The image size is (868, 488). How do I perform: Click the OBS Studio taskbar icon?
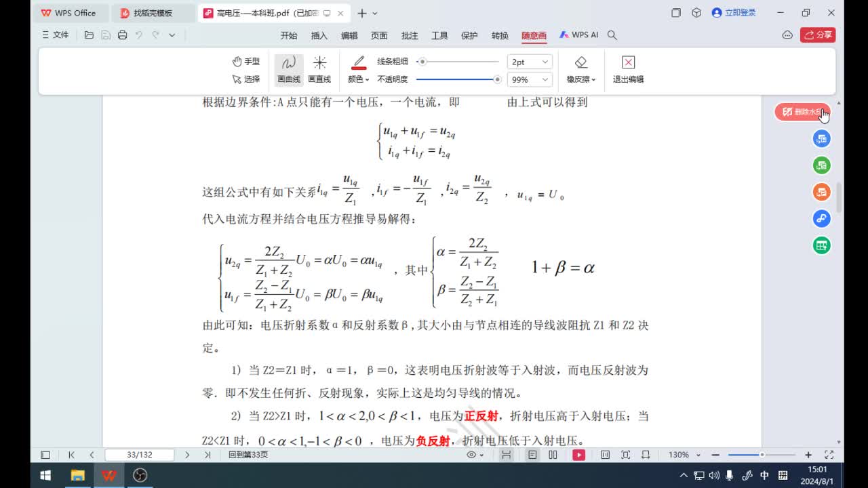[140, 475]
